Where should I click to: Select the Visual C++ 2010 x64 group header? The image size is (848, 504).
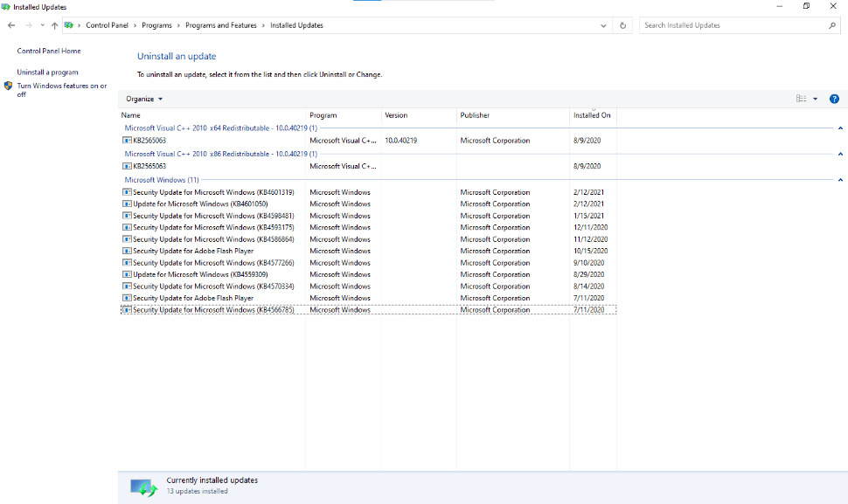coord(220,128)
